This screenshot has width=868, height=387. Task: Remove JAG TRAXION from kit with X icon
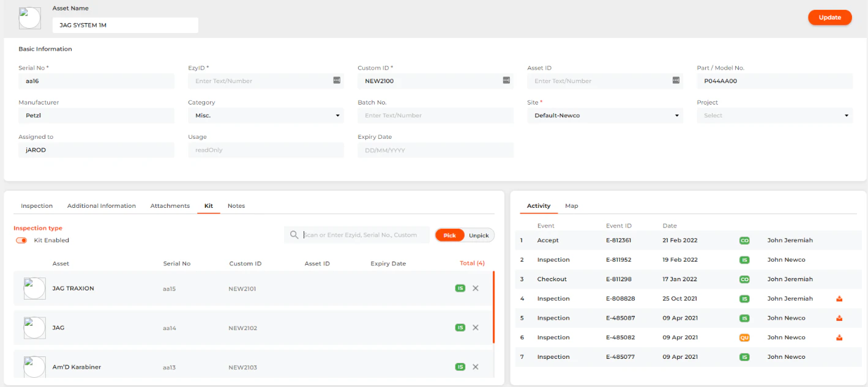coord(476,288)
